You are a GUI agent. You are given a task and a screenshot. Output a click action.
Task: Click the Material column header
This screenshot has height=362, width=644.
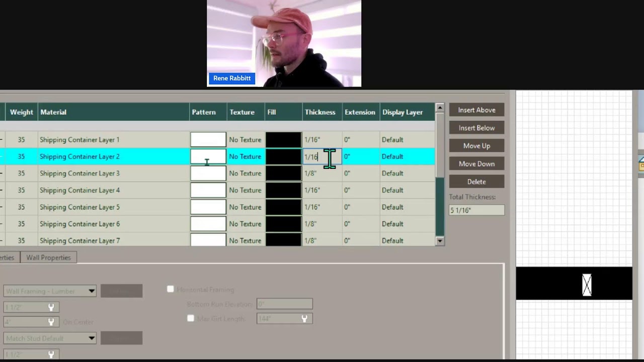pos(114,112)
